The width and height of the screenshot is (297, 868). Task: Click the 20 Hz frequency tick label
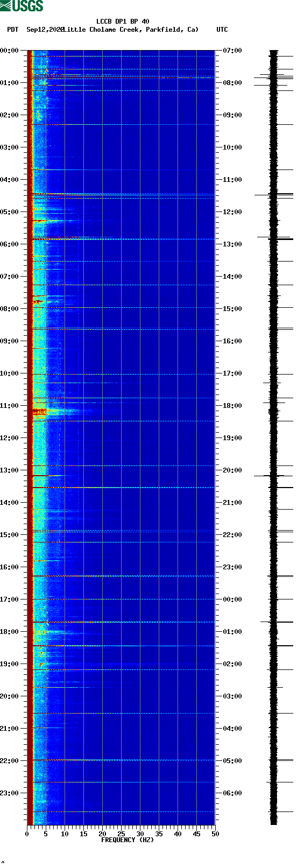[102, 834]
